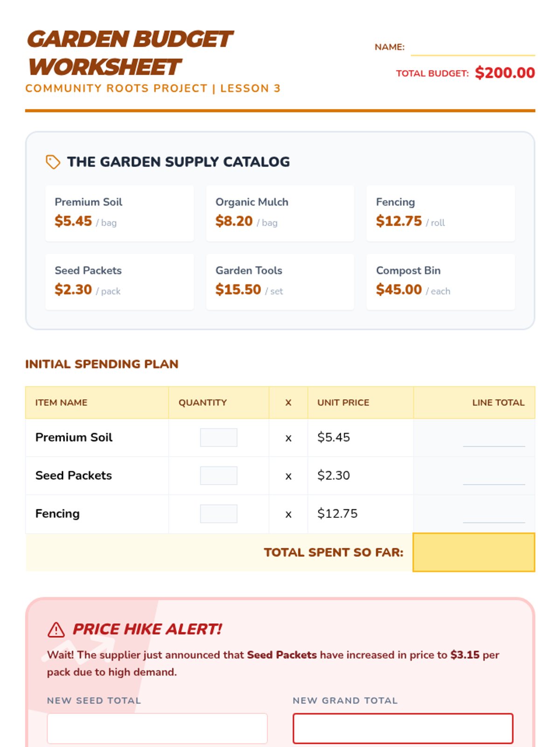Choose the Fencing catalog card
Screen dimensions: 560x747
click(x=441, y=213)
